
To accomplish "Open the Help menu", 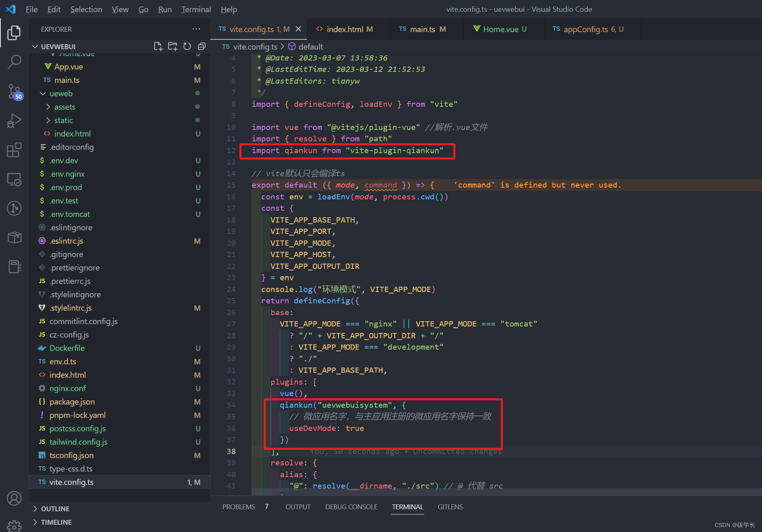I will tap(229, 9).
